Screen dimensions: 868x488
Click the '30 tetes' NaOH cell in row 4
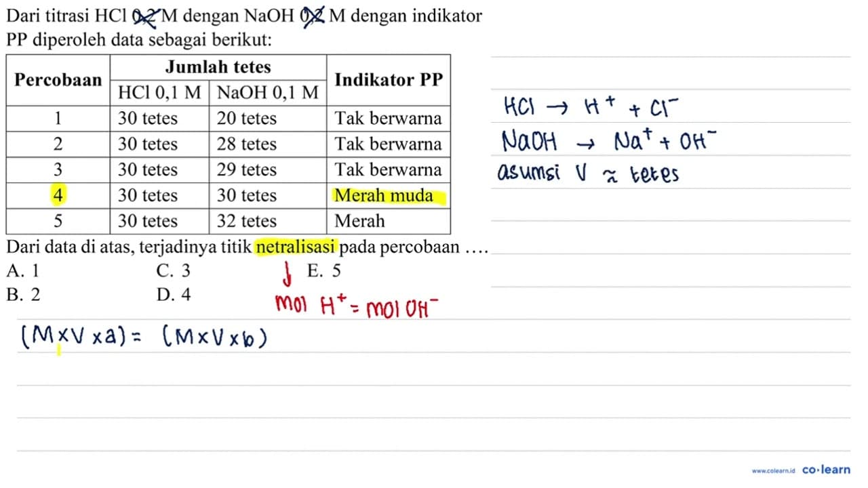[268, 196]
